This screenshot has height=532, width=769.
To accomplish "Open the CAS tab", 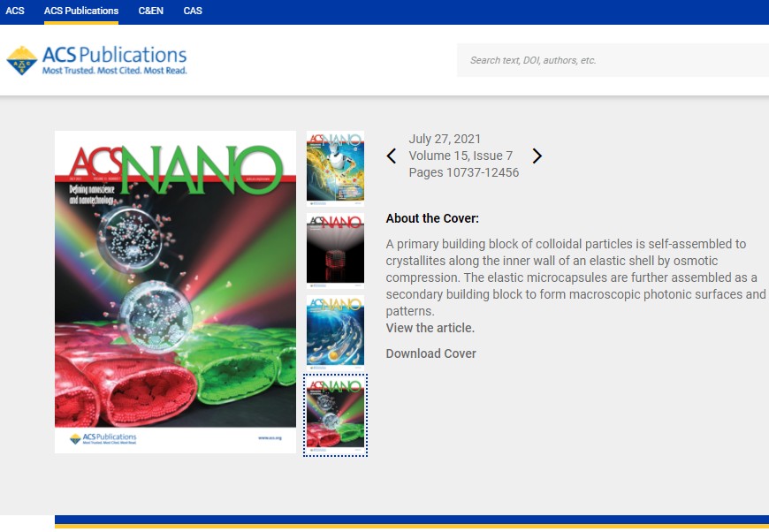I will pyautogui.click(x=193, y=11).
